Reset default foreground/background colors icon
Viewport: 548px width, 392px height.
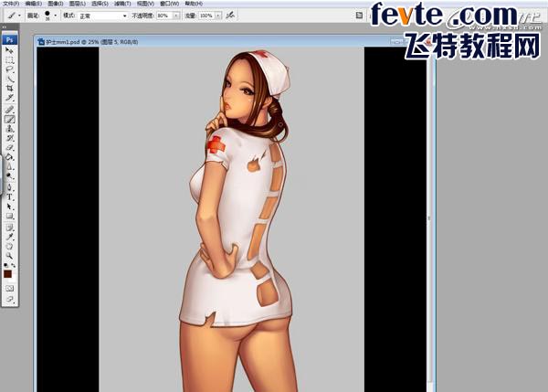tap(6, 265)
